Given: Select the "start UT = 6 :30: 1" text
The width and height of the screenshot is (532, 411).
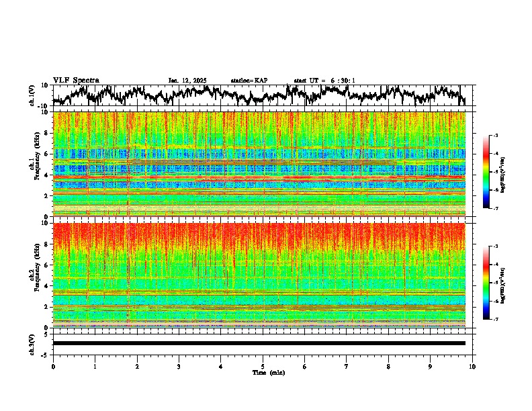Looking at the screenshot, I should point(324,81).
